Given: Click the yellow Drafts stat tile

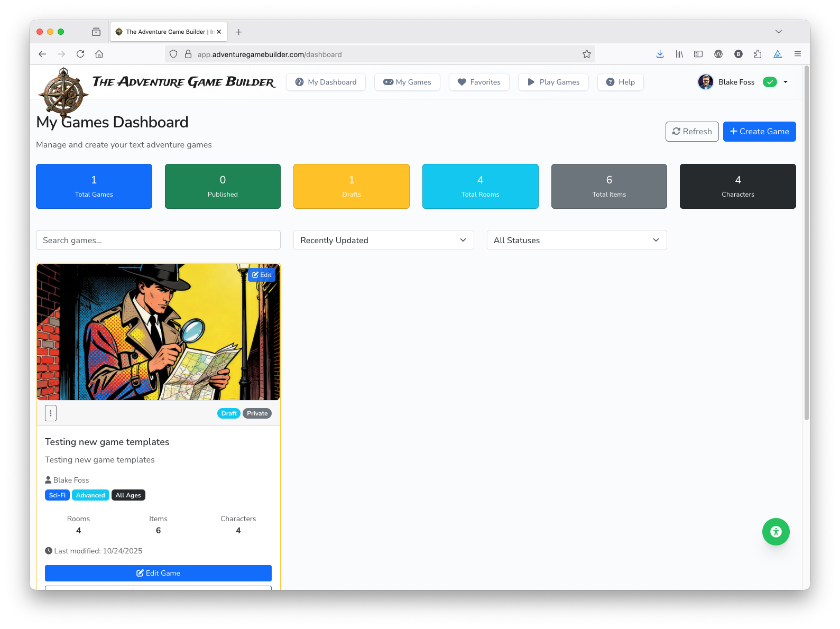Looking at the screenshot, I should (351, 186).
